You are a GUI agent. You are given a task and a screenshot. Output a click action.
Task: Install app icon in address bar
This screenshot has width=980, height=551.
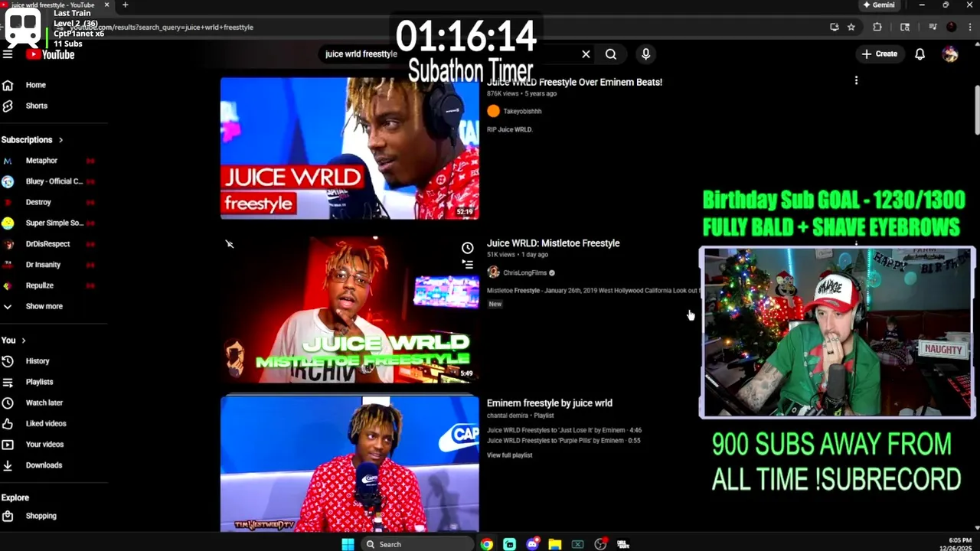tap(834, 27)
